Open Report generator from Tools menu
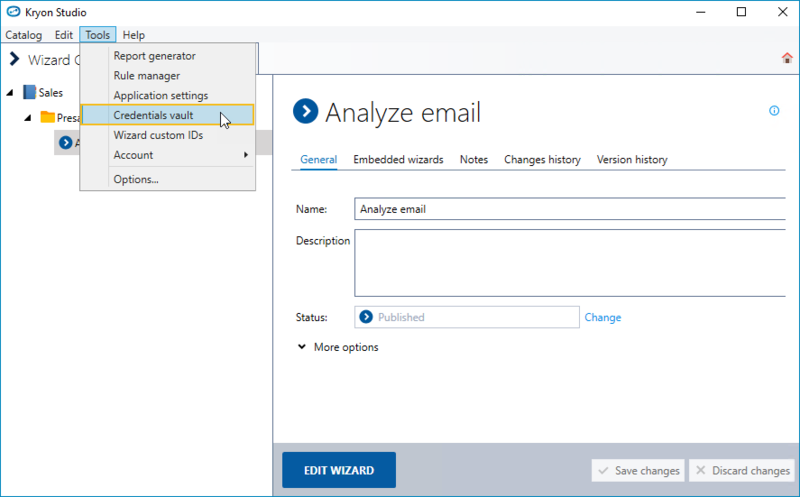Viewport: 800px width, 497px height. [154, 56]
